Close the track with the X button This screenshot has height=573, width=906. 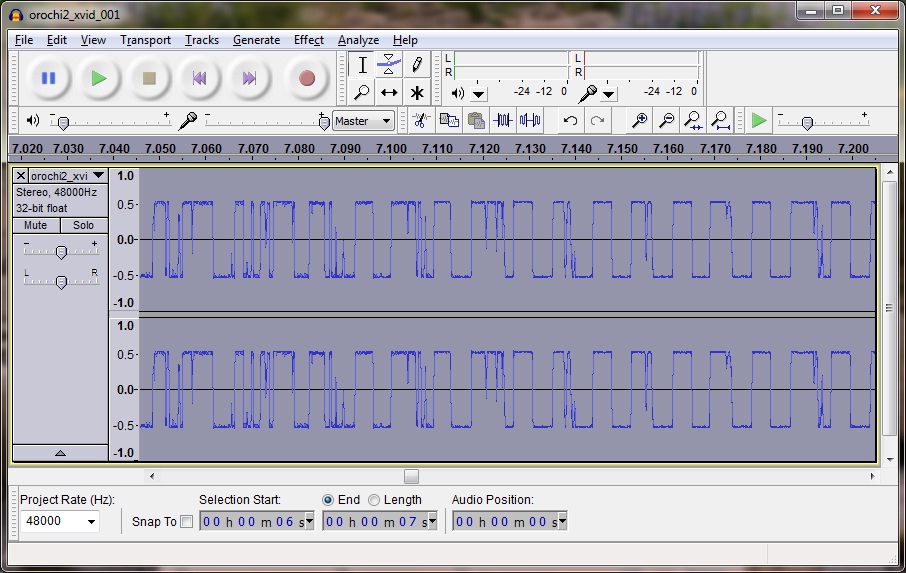20,176
